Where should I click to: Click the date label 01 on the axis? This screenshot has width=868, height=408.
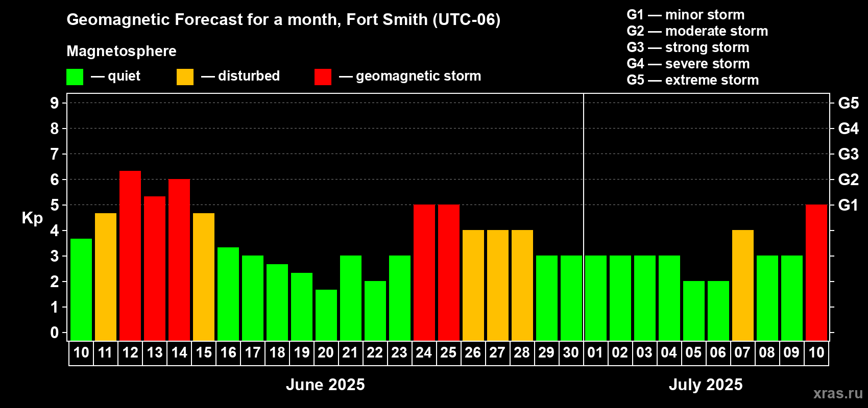point(595,353)
